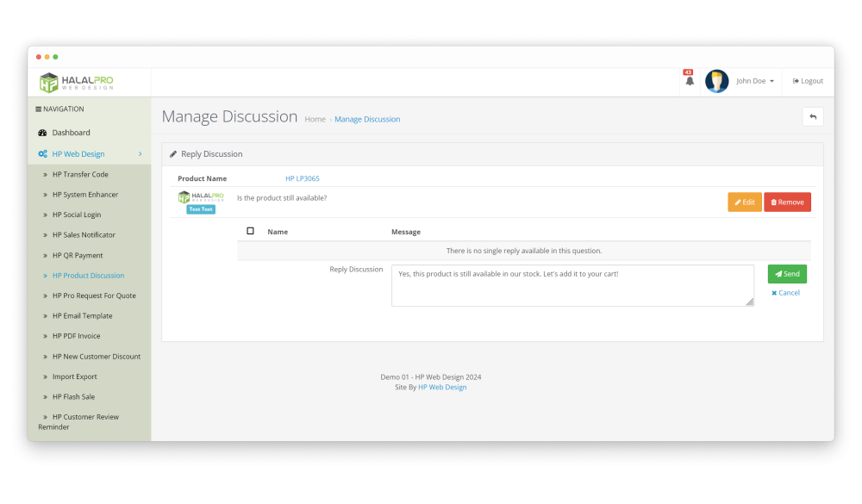Image resolution: width=862 pixels, height=504 pixels.
Task: Open HP Transfer Code menu item
Action: [80, 175]
